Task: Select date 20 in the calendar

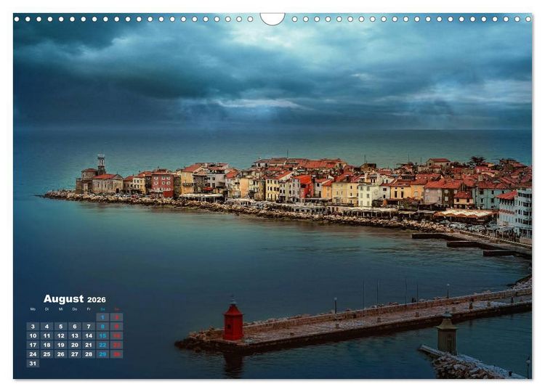Action: point(75,345)
